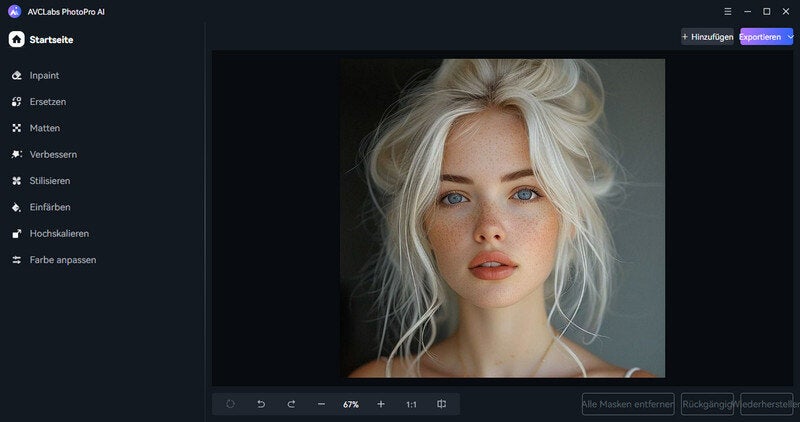The height and width of the screenshot is (422, 800).
Task: Click the Wiederherstellen button
Action: coord(767,404)
